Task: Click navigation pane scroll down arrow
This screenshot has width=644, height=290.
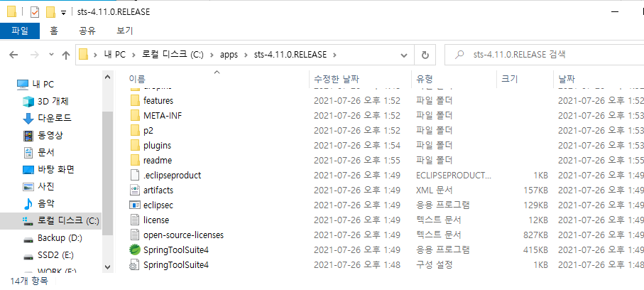Action: pyautogui.click(x=108, y=267)
